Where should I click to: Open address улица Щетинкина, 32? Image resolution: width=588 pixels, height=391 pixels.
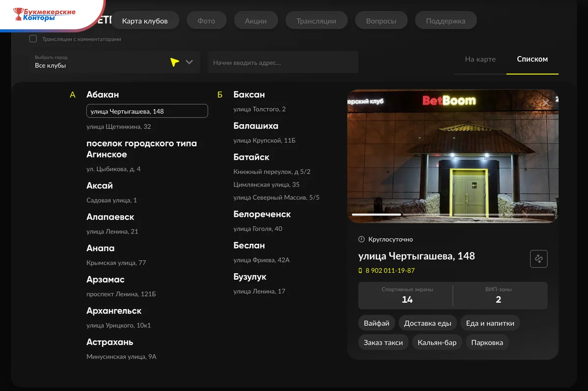point(119,127)
